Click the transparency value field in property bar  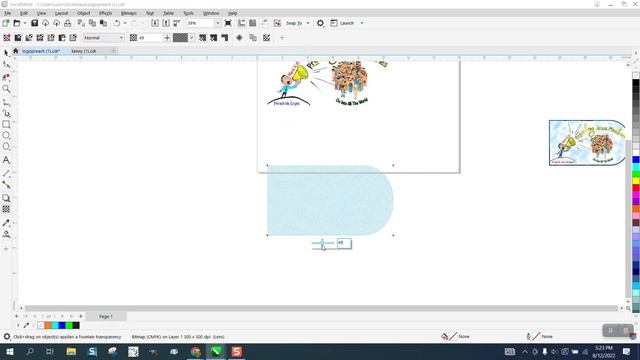coord(150,38)
